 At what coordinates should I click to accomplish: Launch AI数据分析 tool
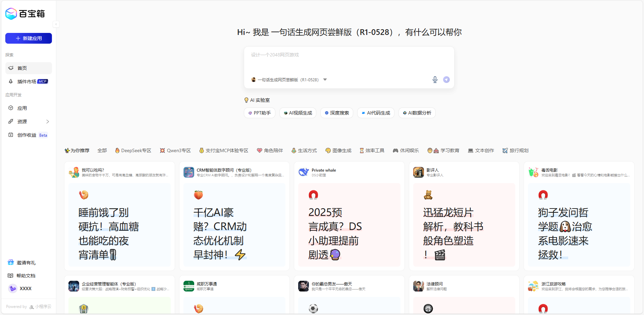click(x=417, y=113)
